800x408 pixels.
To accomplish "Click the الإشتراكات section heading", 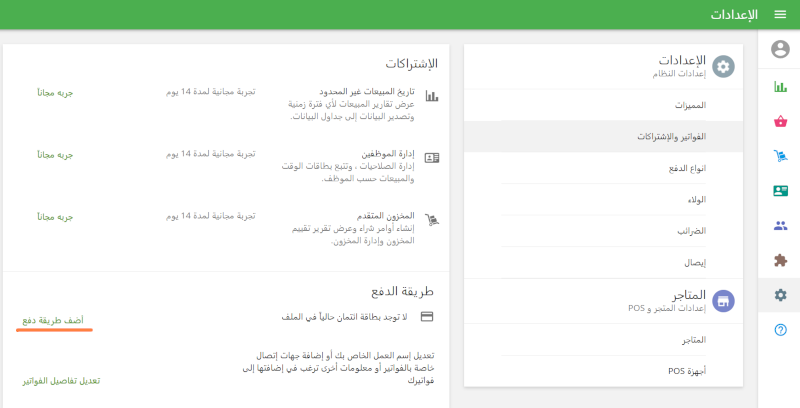I will pyautogui.click(x=411, y=64).
